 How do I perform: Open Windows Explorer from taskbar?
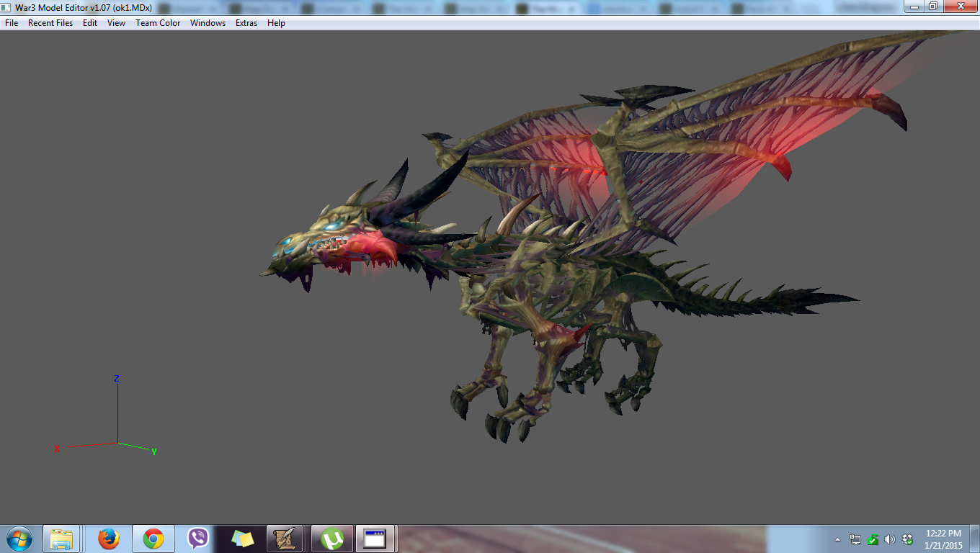pyautogui.click(x=62, y=539)
